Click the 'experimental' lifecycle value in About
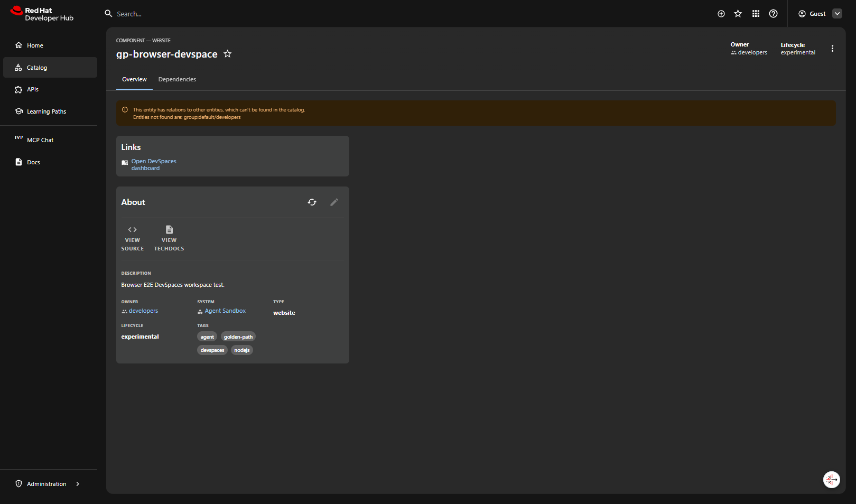 pos(140,337)
